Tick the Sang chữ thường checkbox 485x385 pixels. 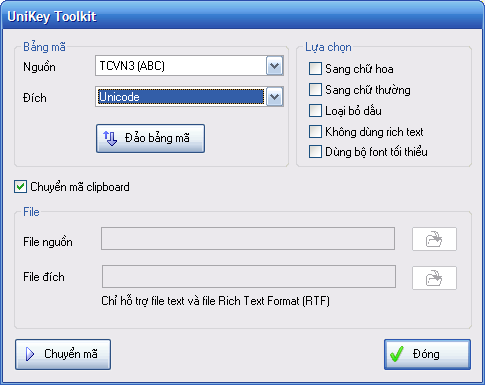(x=315, y=90)
